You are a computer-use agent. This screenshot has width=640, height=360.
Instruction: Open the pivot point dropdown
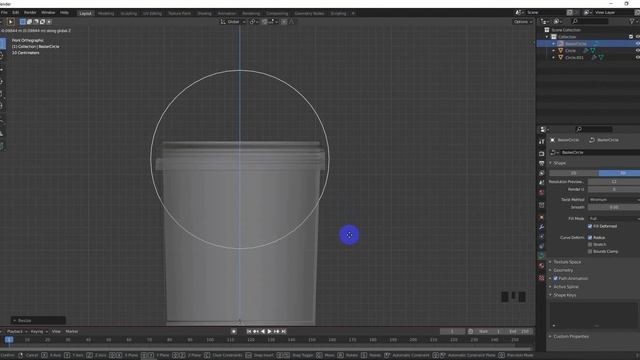(x=254, y=22)
